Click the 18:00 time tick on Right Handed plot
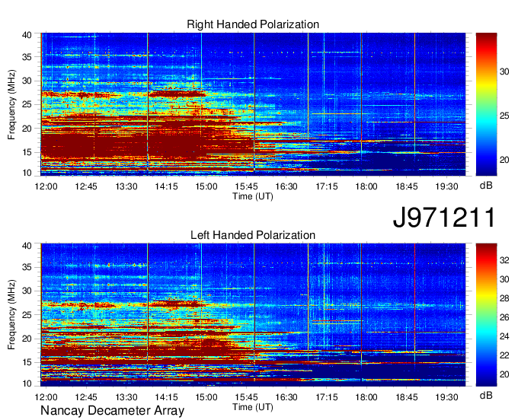The width and height of the screenshot is (518, 420). click(x=366, y=186)
